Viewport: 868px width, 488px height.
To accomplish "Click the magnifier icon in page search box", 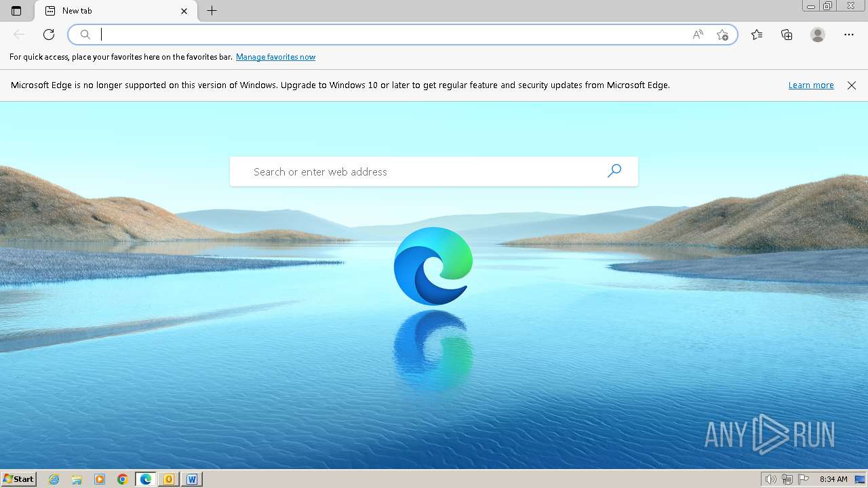I will [614, 171].
